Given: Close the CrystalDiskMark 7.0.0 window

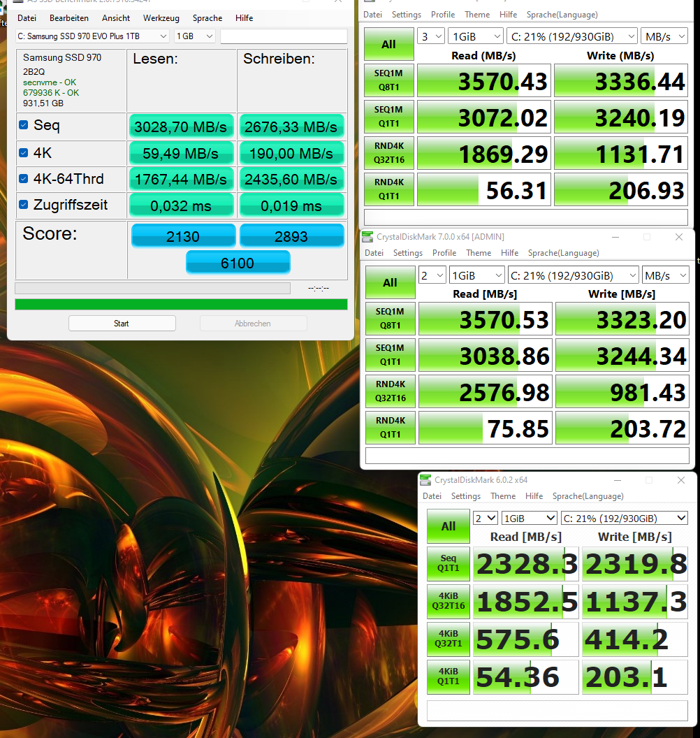Looking at the screenshot, I should click(x=679, y=237).
